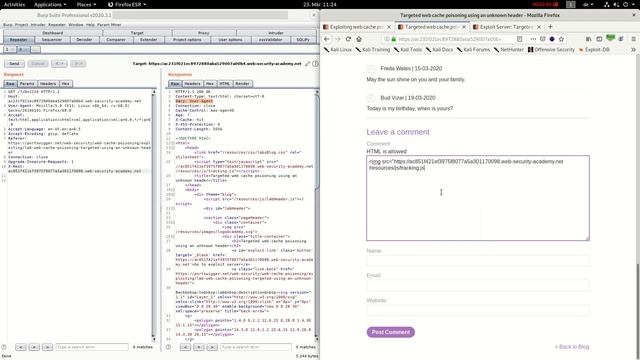Show request Headers view
This screenshot has height=360, width=640.
pyautogui.click(x=48, y=84)
